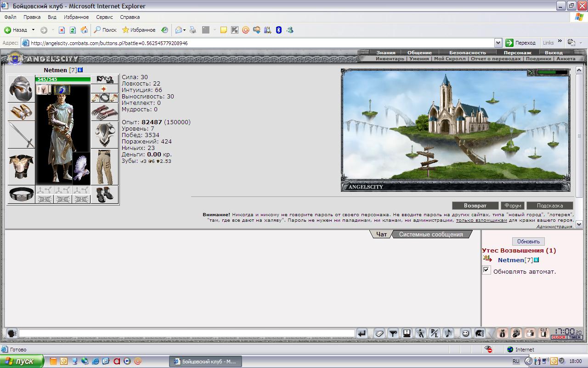Click the IE Home toolbar icon
This screenshot has height=368, width=588.
(x=84, y=30)
